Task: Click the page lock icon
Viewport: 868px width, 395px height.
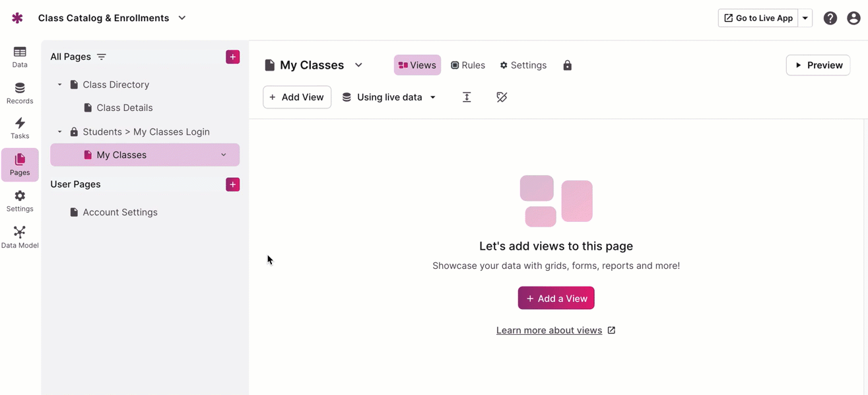Action: click(x=567, y=65)
